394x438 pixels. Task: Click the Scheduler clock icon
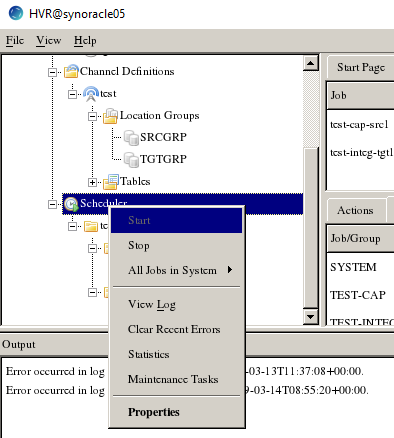[71, 204]
